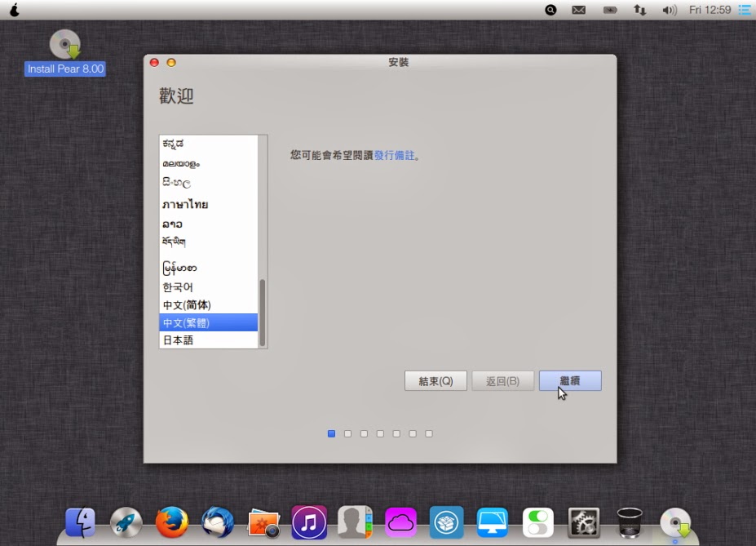Viewport: 756px width, 546px height.
Task: Select 한국어 in the language list
Action: coord(208,287)
